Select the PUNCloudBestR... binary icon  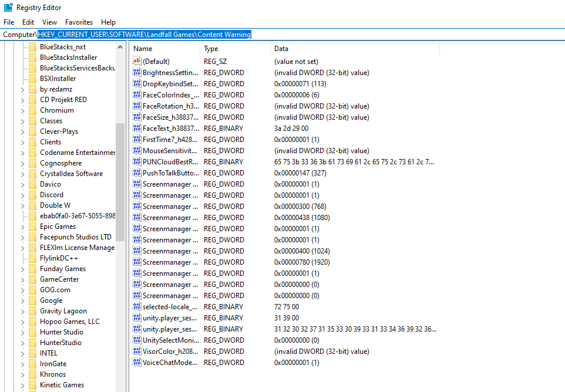click(x=137, y=161)
